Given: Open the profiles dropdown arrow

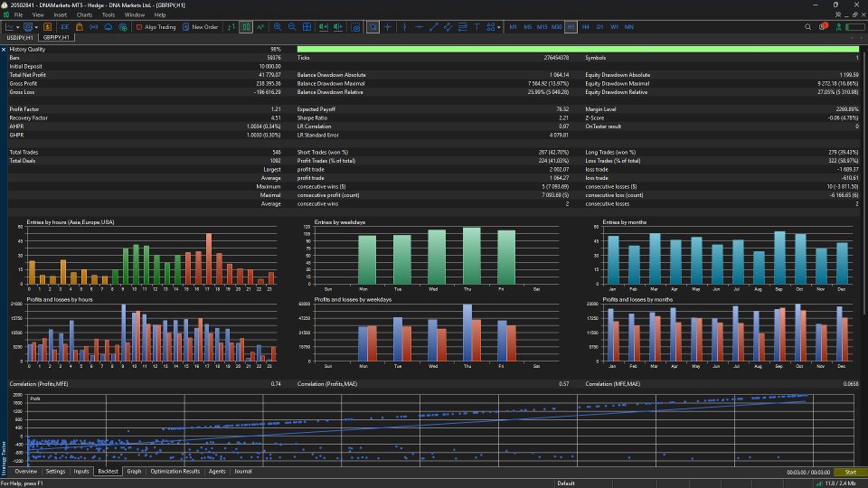Looking at the screenshot, I should [x=36, y=27].
